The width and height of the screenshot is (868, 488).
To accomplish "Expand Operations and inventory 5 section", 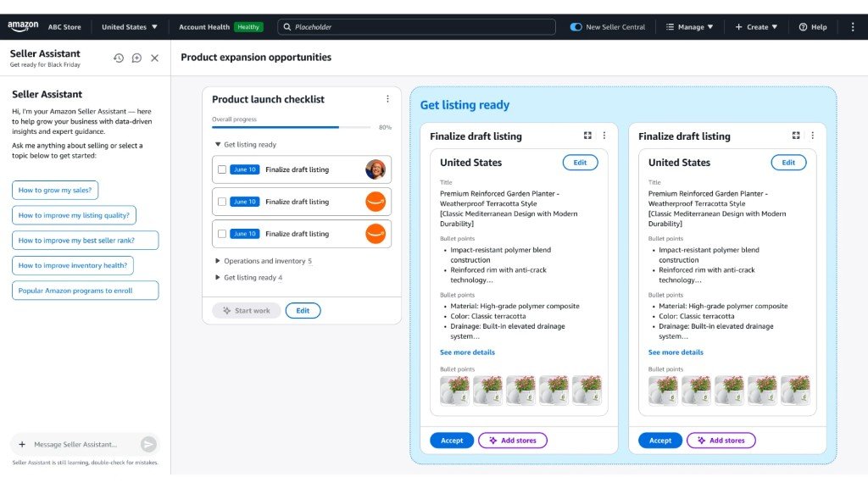I will 218,261.
